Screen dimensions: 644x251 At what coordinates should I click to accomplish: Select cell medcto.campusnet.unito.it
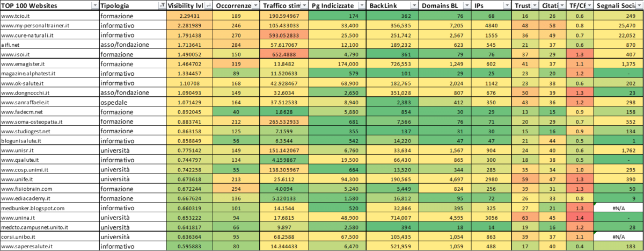49,227
